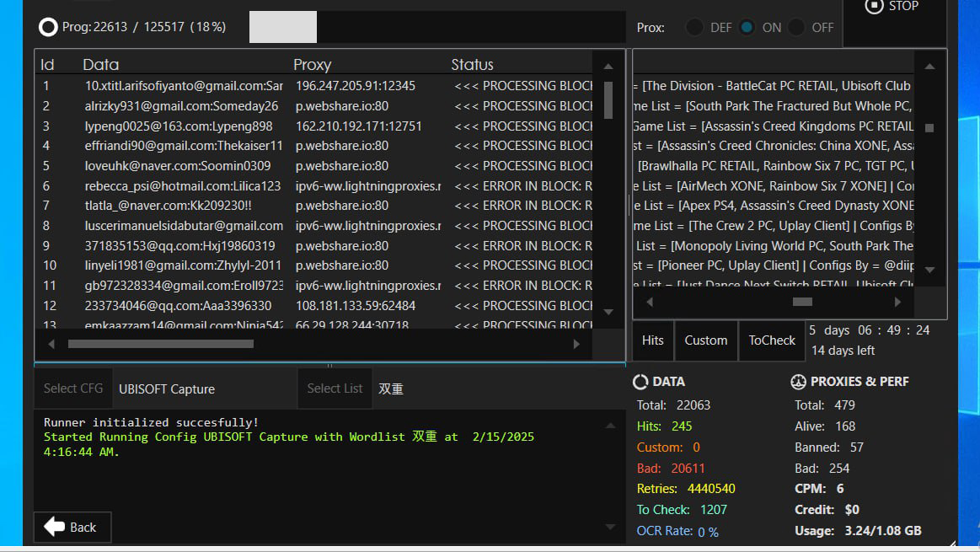Select row with linyeli1981@gmail.com
The image size is (980, 552).
point(313,265)
